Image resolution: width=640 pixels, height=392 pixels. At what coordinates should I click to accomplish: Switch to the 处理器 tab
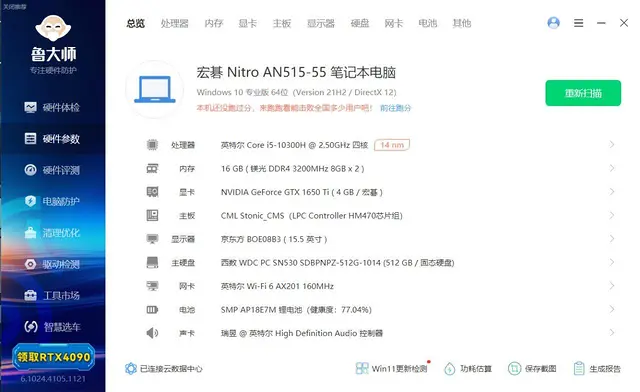175,24
